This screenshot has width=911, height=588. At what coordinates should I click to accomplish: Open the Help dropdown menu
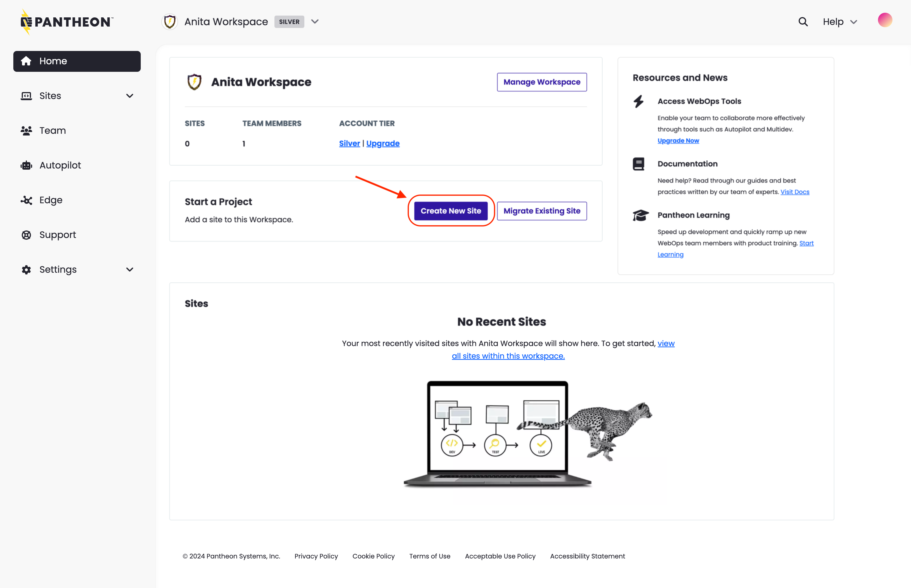pyautogui.click(x=839, y=22)
